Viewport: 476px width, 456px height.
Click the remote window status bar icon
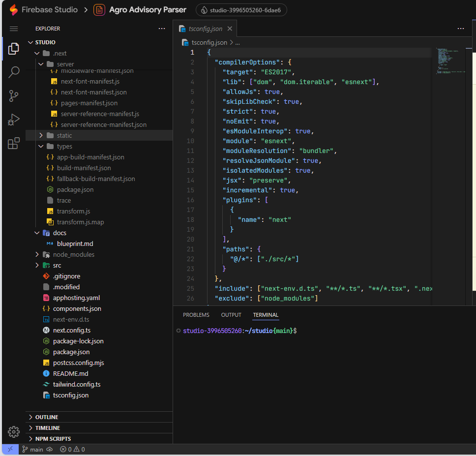pos(10,449)
